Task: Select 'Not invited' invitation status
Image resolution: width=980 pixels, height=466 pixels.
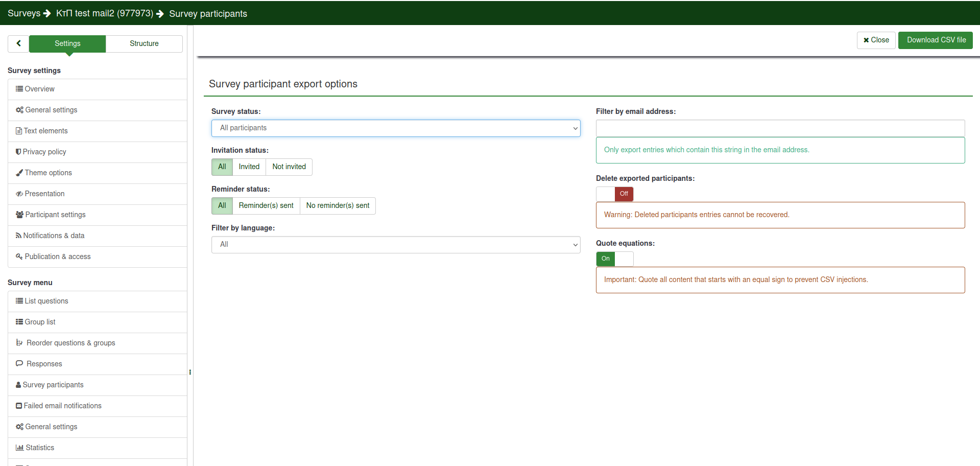Action: 289,167
